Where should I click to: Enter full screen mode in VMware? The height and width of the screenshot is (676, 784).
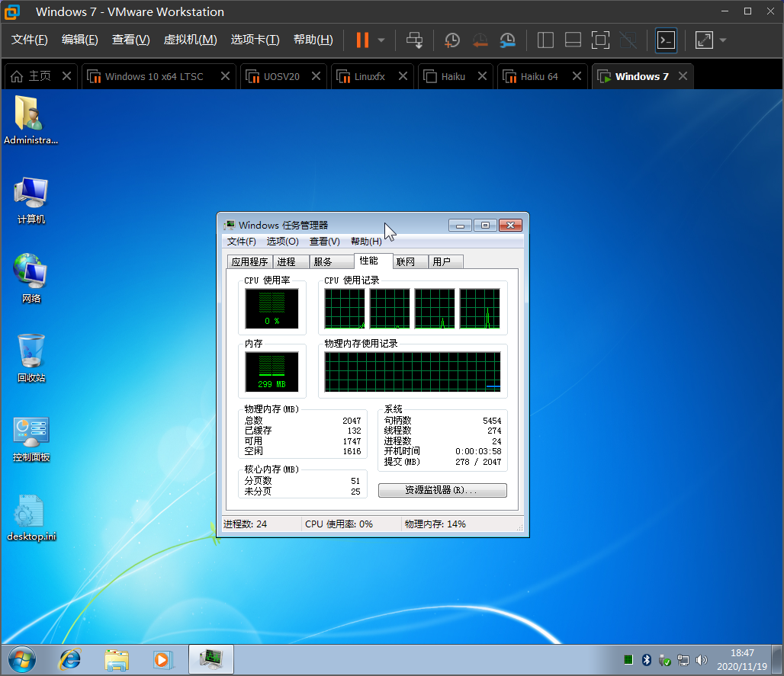pyautogui.click(x=600, y=40)
